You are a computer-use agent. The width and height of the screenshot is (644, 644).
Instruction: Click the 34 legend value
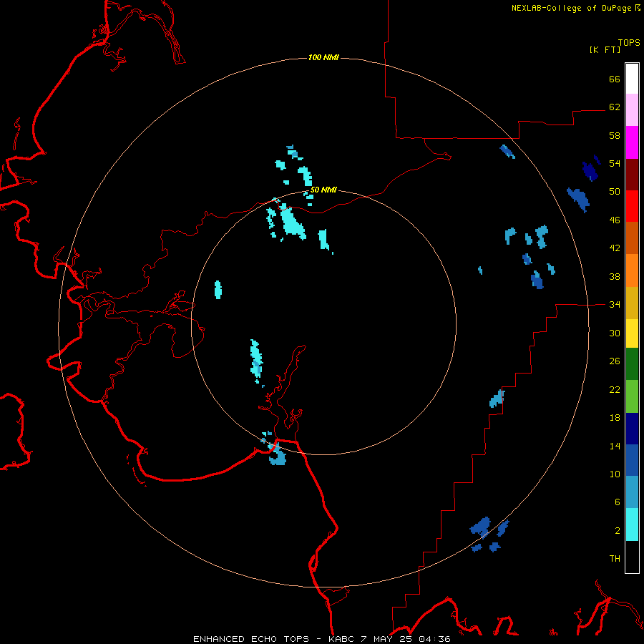[x=615, y=304]
